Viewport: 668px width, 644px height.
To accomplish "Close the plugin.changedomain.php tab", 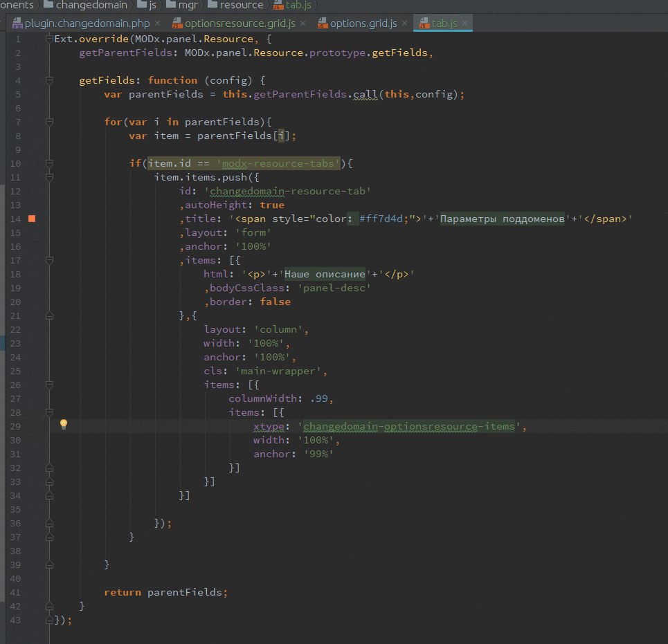I will click(x=158, y=24).
